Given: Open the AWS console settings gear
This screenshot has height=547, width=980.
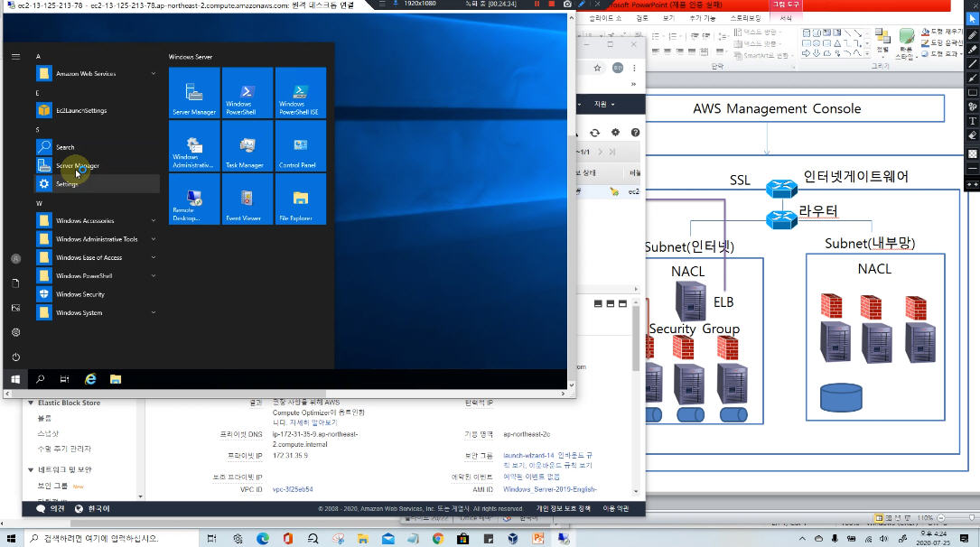Looking at the screenshot, I should 616,133.
